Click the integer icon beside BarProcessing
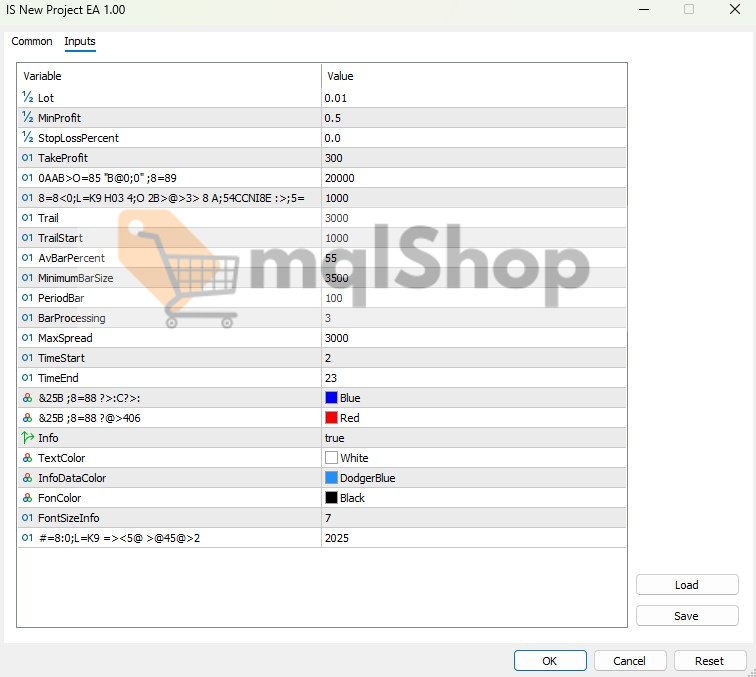 pos(27,318)
